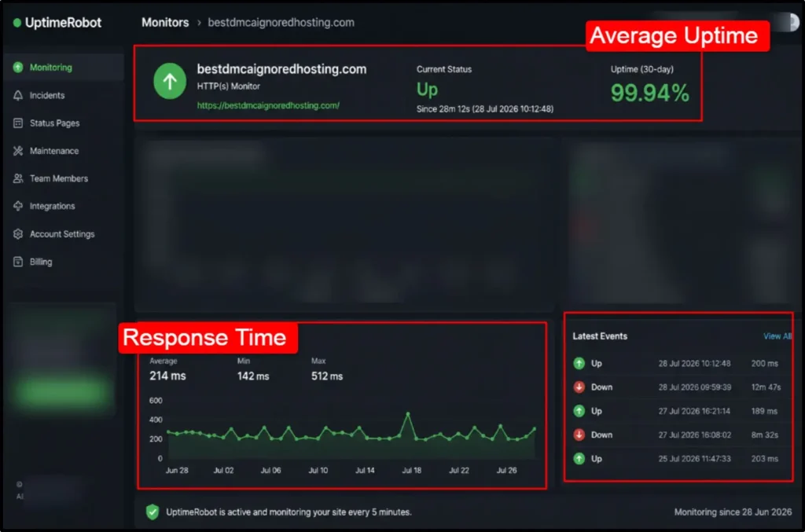Click the 214 ms average value

168,376
